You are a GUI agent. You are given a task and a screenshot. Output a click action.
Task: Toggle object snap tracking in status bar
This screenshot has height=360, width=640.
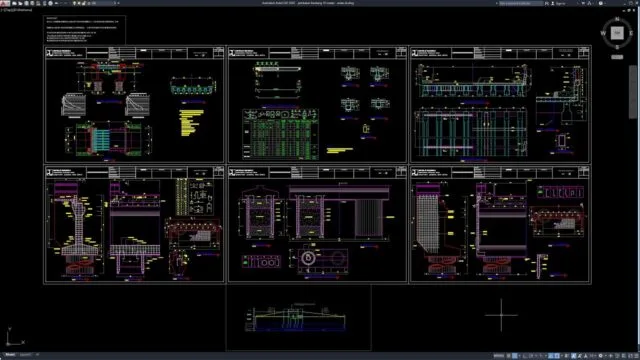click(551, 356)
